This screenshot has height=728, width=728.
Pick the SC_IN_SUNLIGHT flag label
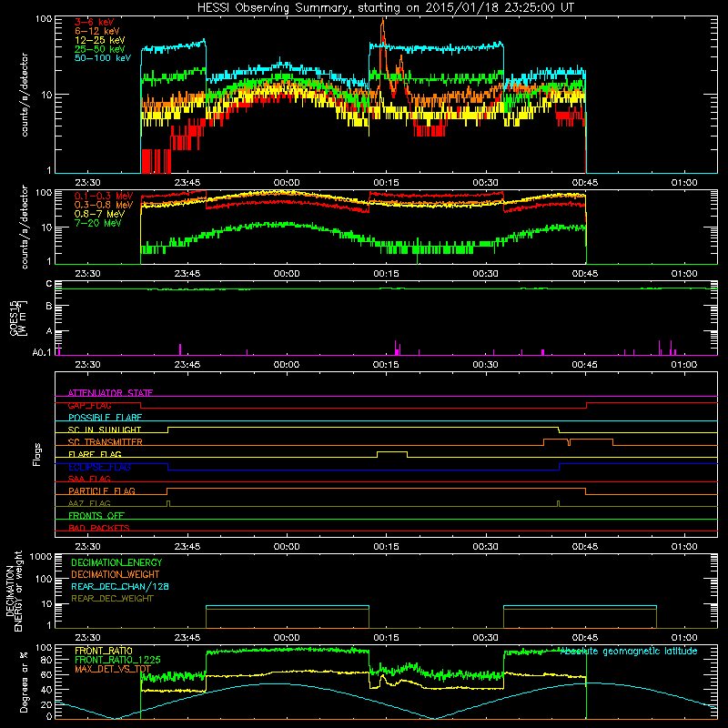point(105,430)
